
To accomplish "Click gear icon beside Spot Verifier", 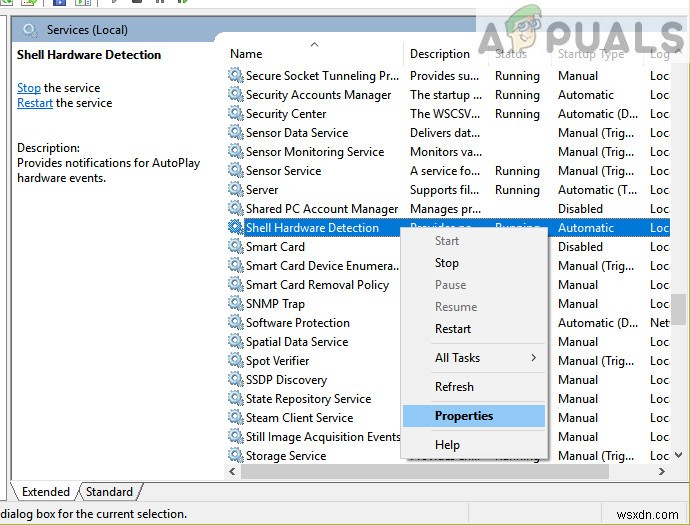I will 235,360.
